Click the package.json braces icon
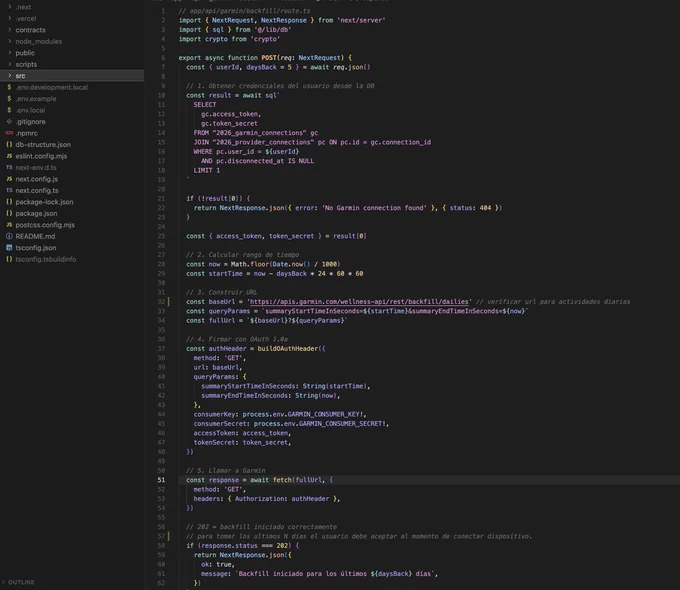680x590 pixels. click(9, 213)
